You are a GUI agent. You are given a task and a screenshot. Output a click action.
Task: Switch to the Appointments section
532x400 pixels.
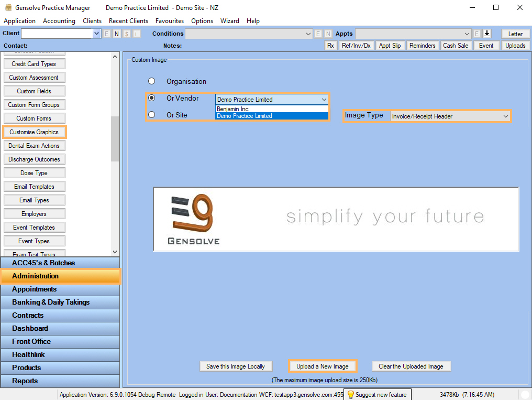point(60,289)
